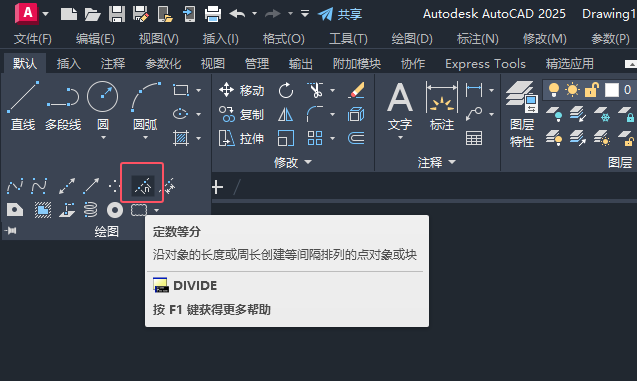Select the construction line (double arrow) tool
Viewport: 637px width, 381px height.
tap(67, 186)
